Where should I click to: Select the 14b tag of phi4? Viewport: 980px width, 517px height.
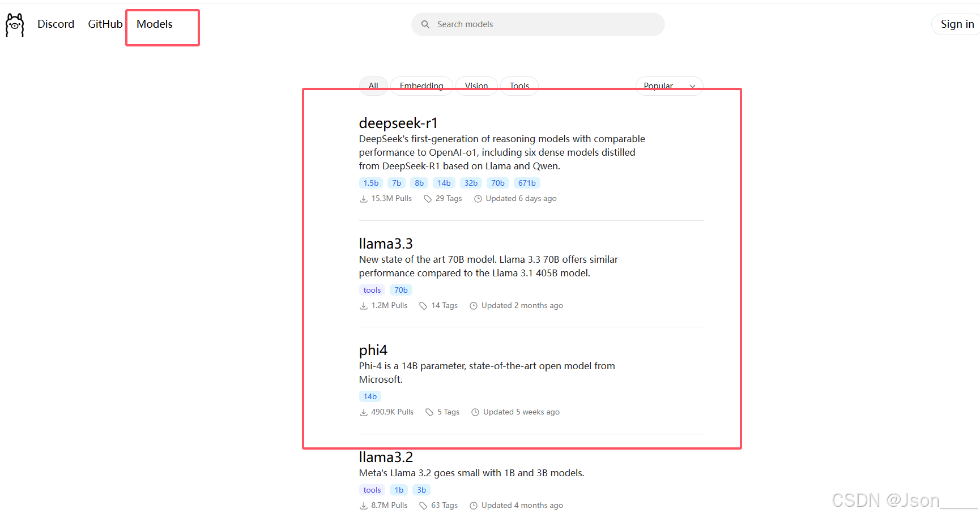pos(370,396)
